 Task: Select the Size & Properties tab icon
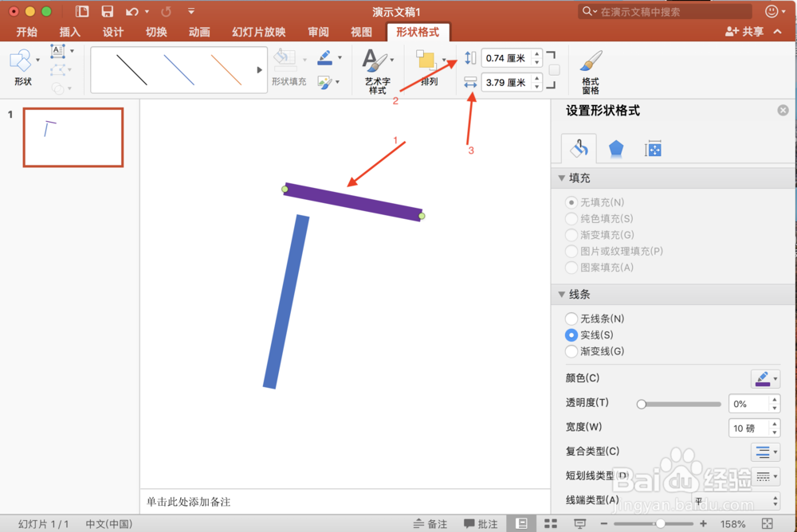654,149
